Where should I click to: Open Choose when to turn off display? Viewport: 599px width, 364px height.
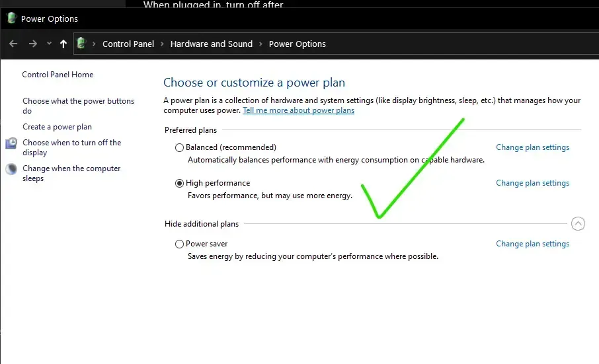(72, 147)
